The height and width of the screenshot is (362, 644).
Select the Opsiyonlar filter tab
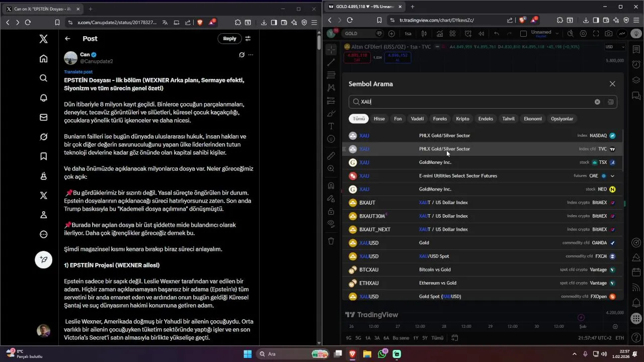point(562,119)
